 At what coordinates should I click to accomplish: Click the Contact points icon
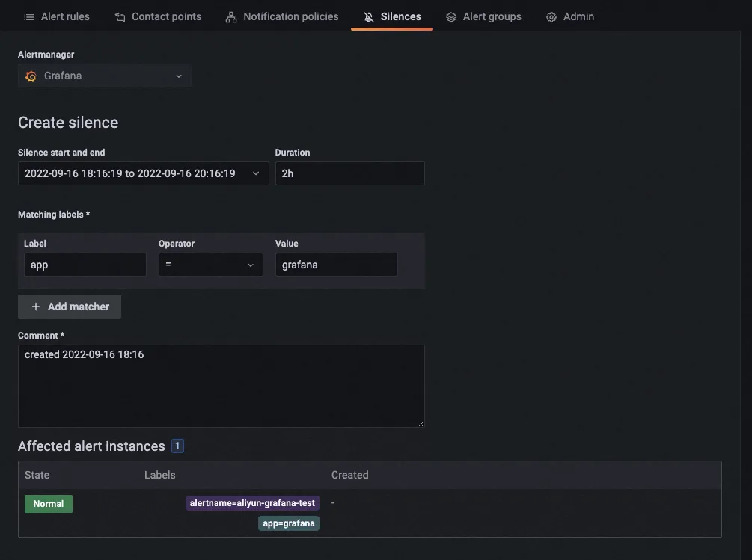click(x=120, y=16)
